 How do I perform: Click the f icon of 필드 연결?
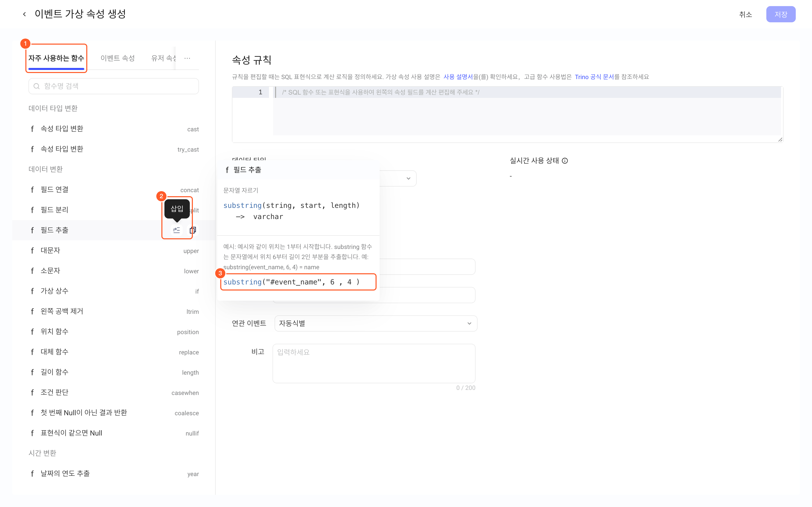32,189
